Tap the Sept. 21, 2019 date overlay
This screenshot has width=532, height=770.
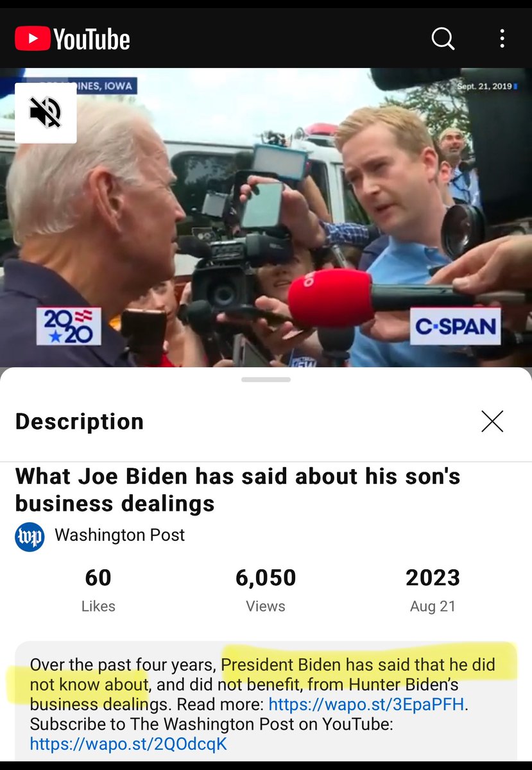[x=486, y=85]
